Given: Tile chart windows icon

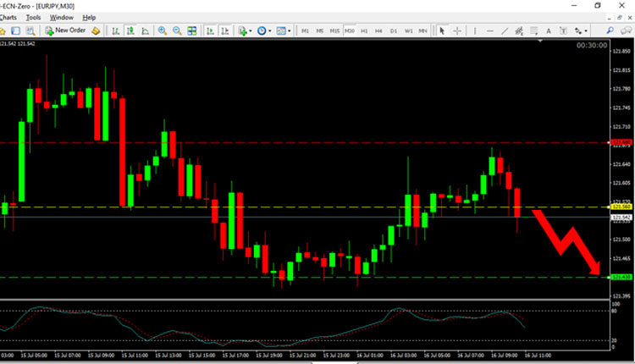Looking at the screenshot, I should pos(192,30).
